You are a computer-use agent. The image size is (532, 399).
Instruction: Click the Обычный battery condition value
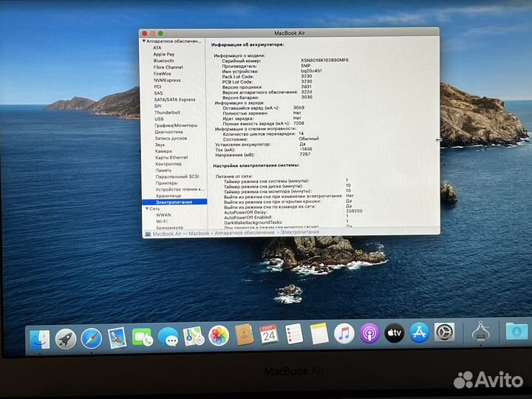click(x=309, y=139)
